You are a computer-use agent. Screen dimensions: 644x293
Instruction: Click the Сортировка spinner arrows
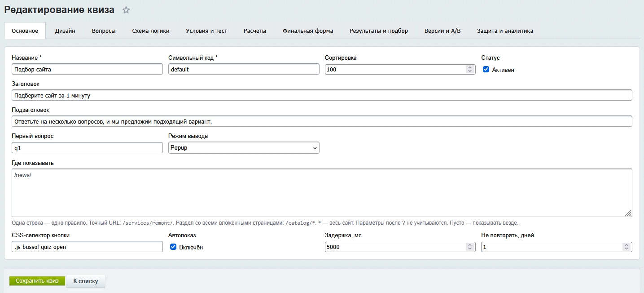[470, 69]
